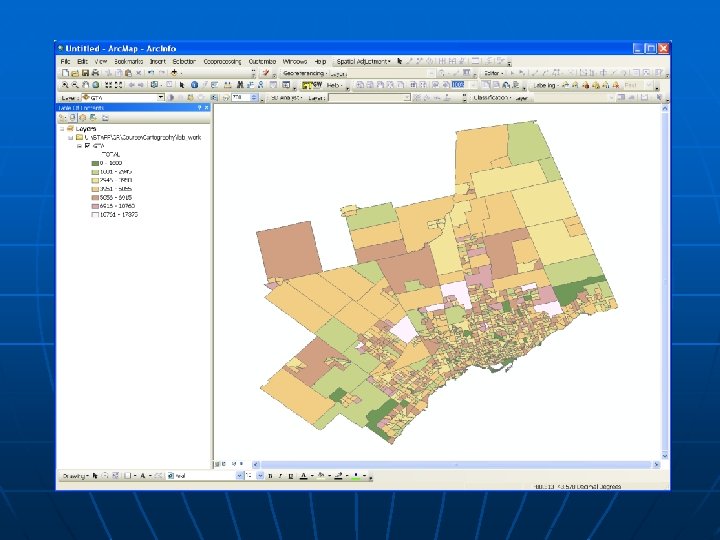Open the Drawing menu button

(x=74, y=475)
